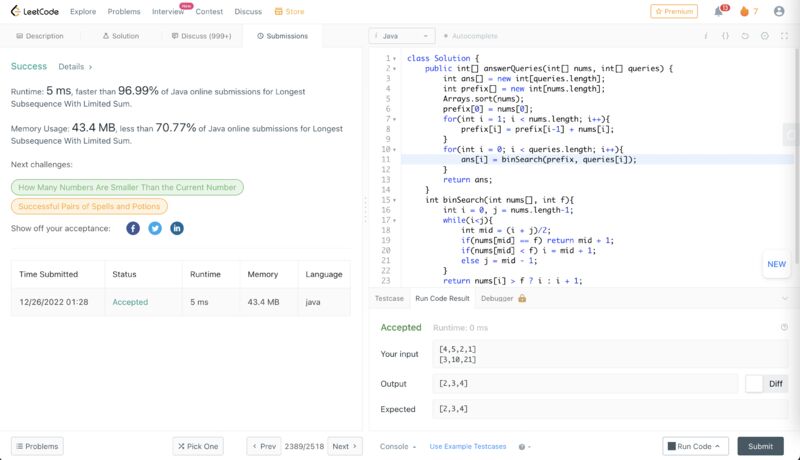This screenshot has width=800, height=460.
Task: Open Successful Pairs of Spells and Potions
Action: pos(89,206)
